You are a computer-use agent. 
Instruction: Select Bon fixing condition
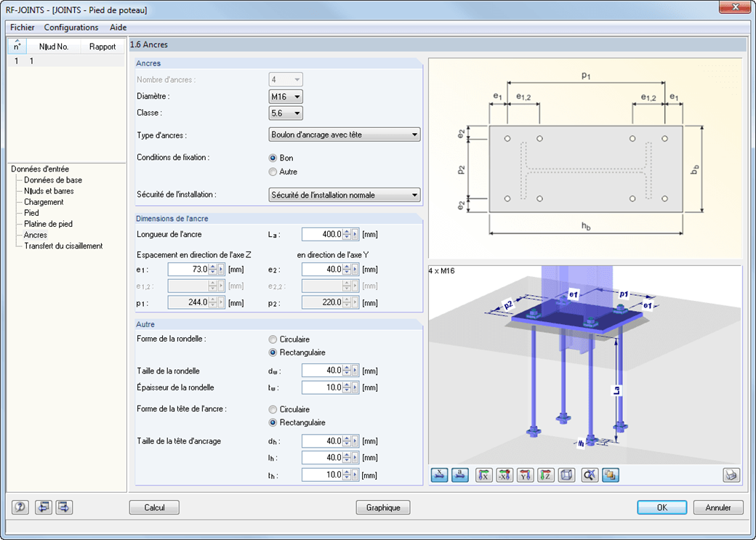[x=273, y=158]
